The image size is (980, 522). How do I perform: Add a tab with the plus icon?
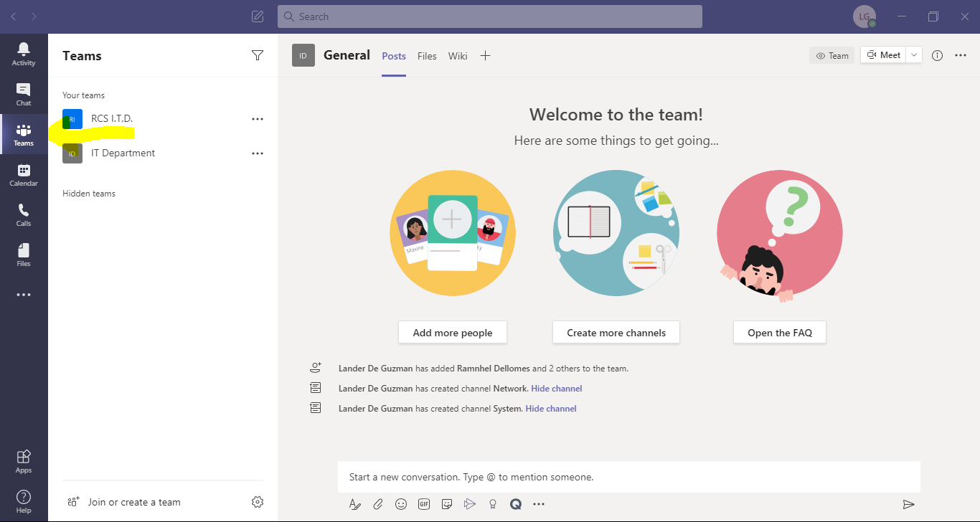click(485, 56)
